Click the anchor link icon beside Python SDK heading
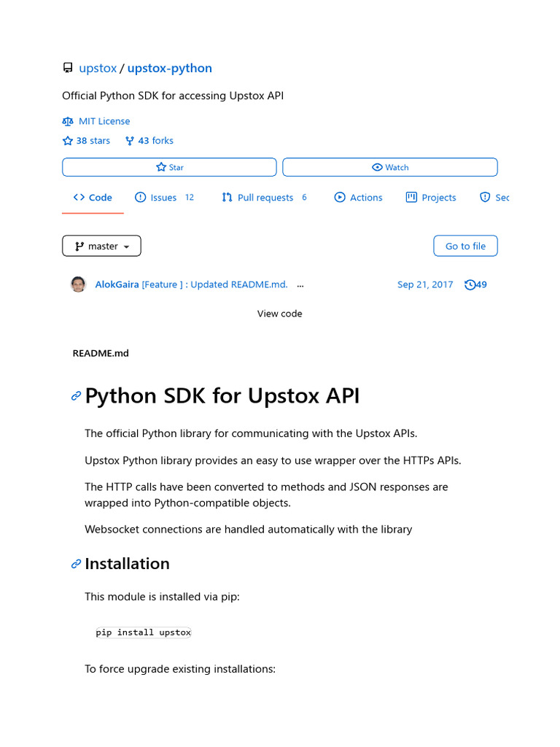This screenshot has height=747, width=560. coord(76,396)
